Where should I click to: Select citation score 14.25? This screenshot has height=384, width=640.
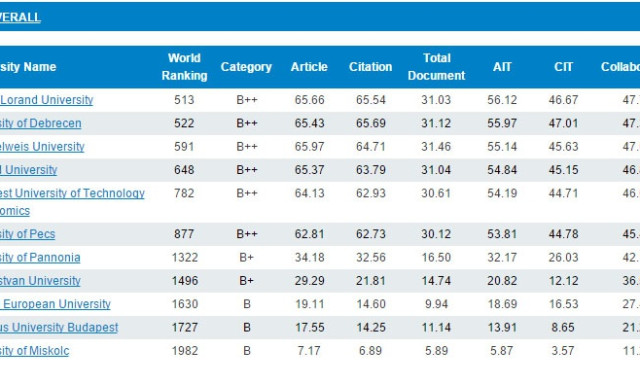371,327
